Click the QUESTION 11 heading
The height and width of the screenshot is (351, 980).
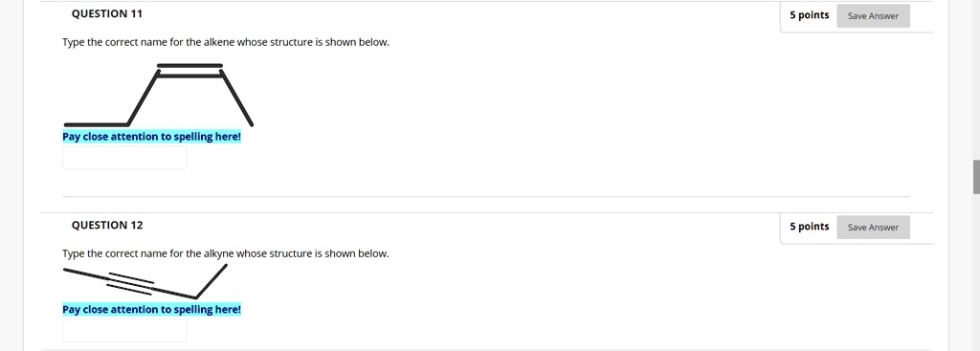(107, 13)
